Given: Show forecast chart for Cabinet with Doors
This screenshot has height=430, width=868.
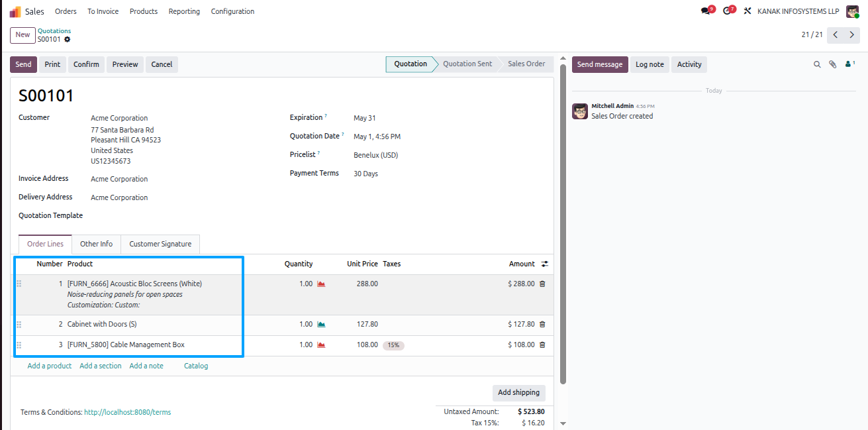Looking at the screenshot, I should (x=321, y=324).
